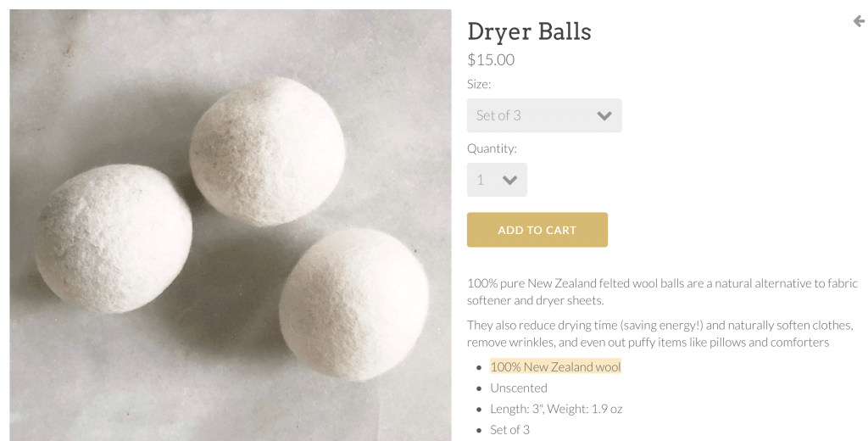Click the leftmost wool ball in photo

pos(114,238)
